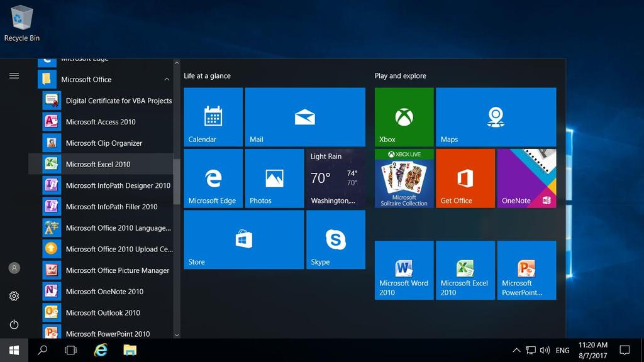The height and width of the screenshot is (362, 644).
Task: Open Microsoft Clip Organizer
Action: (101, 143)
